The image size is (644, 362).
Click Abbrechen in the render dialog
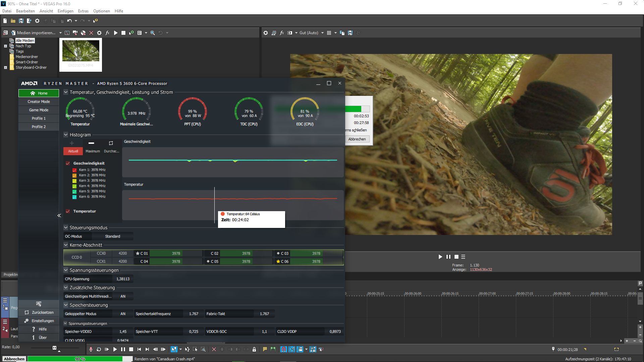[x=357, y=139]
